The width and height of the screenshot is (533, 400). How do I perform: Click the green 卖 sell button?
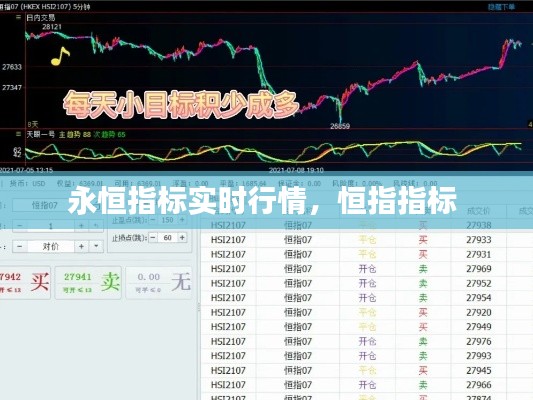click(x=88, y=282)
